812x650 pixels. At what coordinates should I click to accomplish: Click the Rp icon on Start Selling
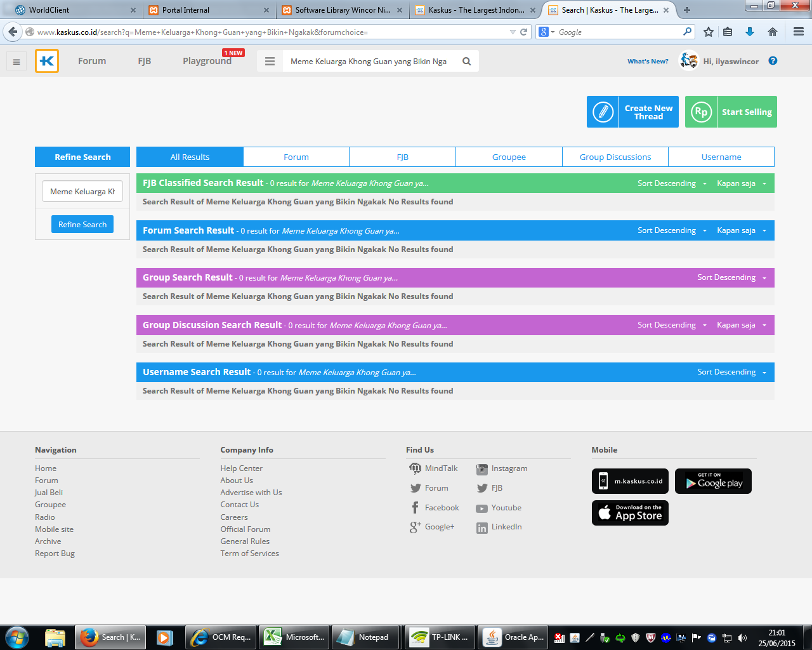701,112
